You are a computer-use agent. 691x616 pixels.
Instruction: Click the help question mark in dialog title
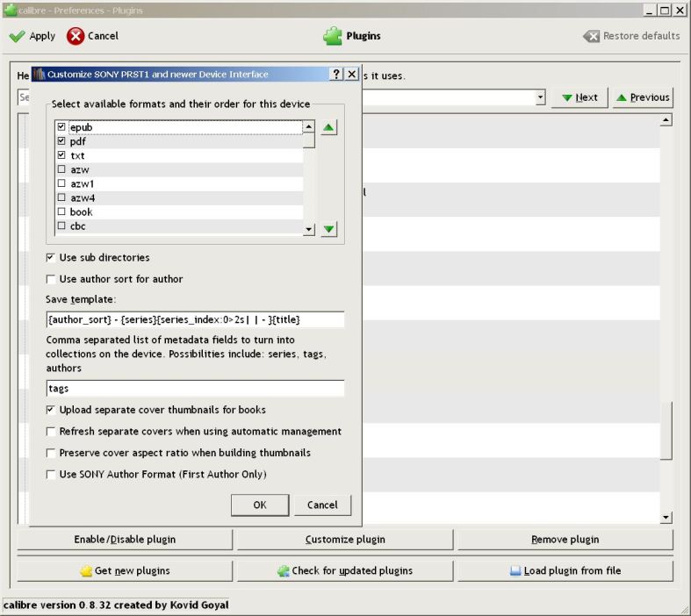tap(336, 74)
